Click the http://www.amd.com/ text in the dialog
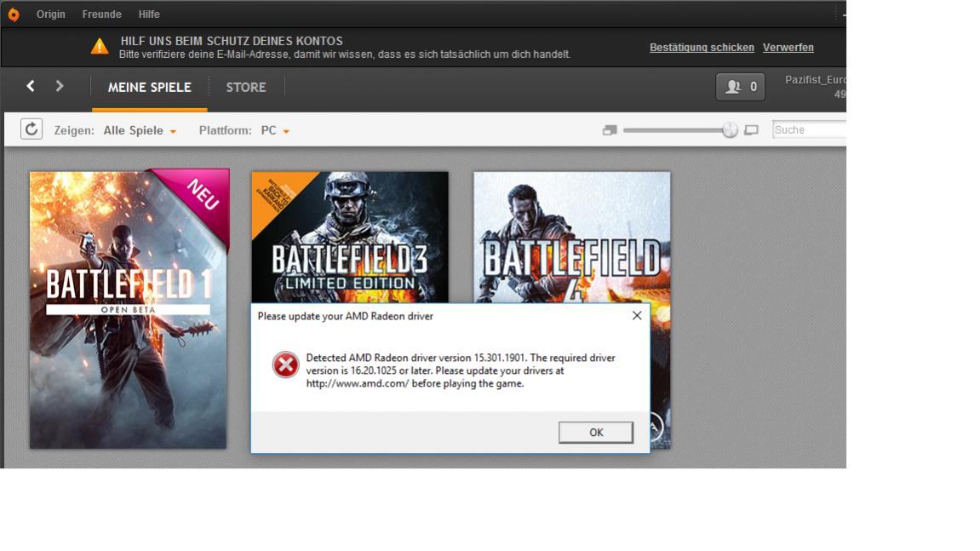The width and height of the screenshot is (980, 551). (x=358, y=383)
